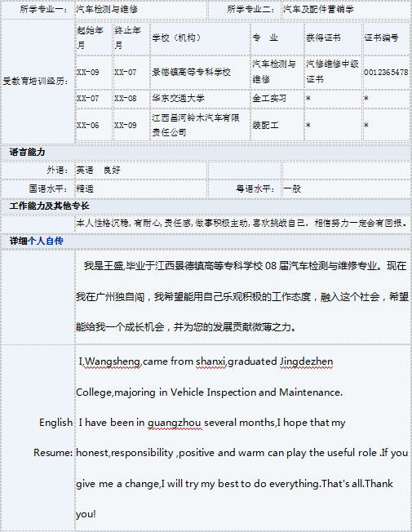Screen dimensions: 412x532
Task: Click the 汽修维修中级证书 certificate cell
Action: pyautogui.click(x=333, y=73)
